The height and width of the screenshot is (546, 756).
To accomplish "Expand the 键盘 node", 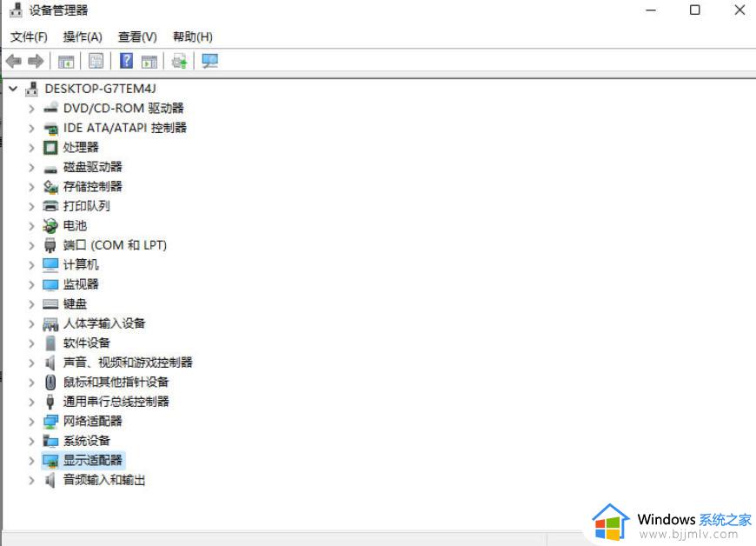I will pos(31,304).
